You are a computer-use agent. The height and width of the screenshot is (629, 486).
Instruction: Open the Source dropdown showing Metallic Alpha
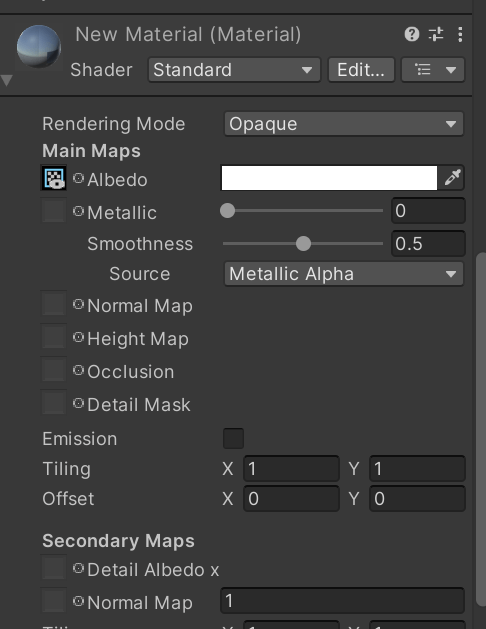[344, 274]
